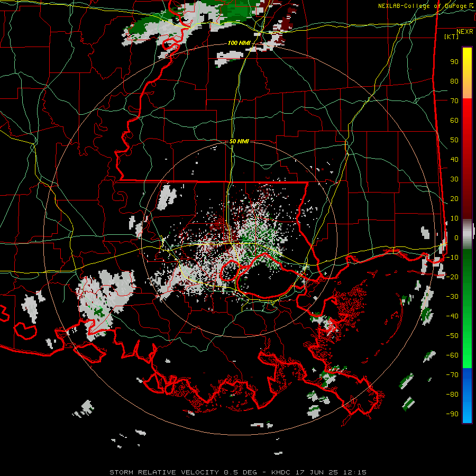The width and height of the screenshot is (476, 476).
Task: Click the 40 value on the velocity scale
Action: 454,159
